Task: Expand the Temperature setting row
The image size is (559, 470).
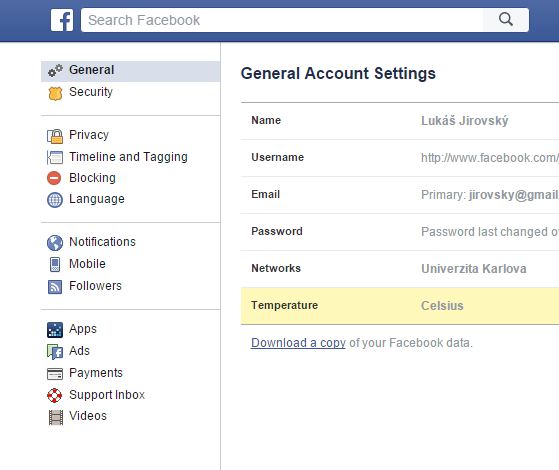Action: [x=400, y=306]
